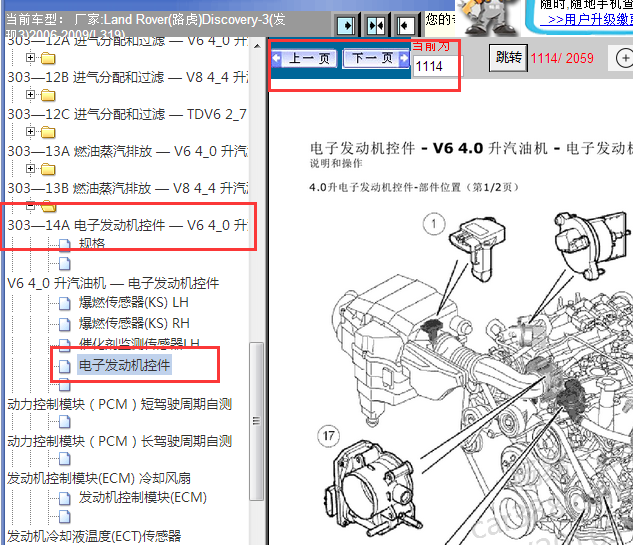Open 发动机控制模块(ECM) document
The height and width of the screenshot is (545, 633).
pyautogui.click(x=143, y=498)
